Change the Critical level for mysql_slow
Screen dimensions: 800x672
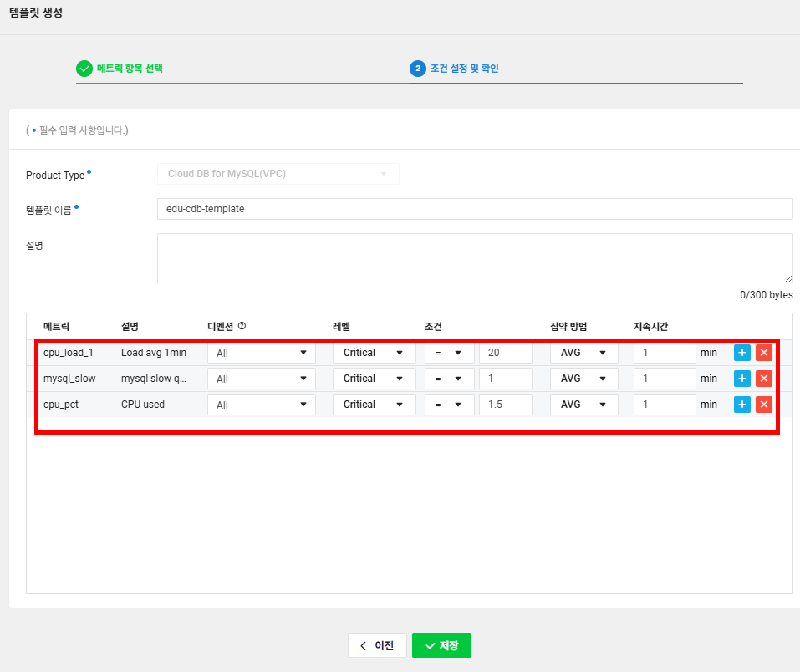coord(374,379)
